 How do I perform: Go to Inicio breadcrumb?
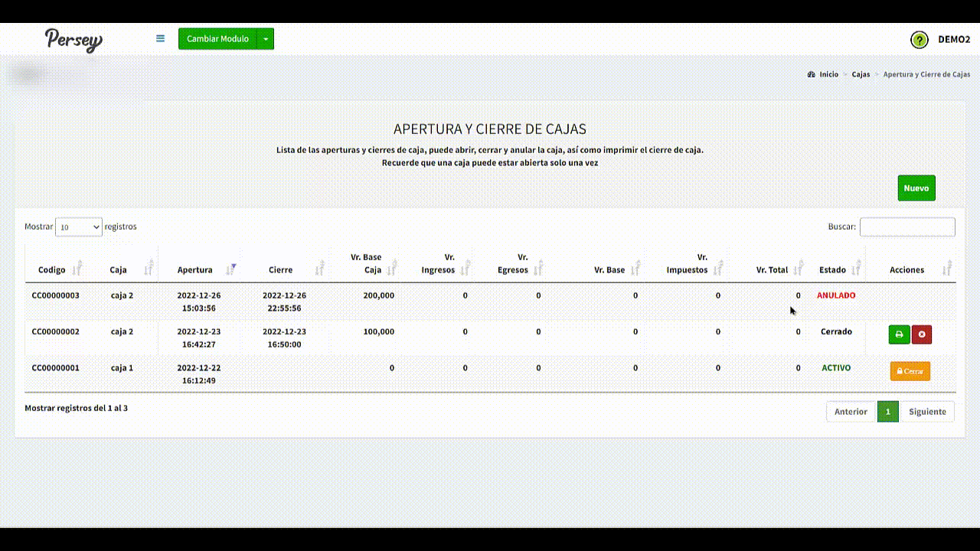click(828, 75)
